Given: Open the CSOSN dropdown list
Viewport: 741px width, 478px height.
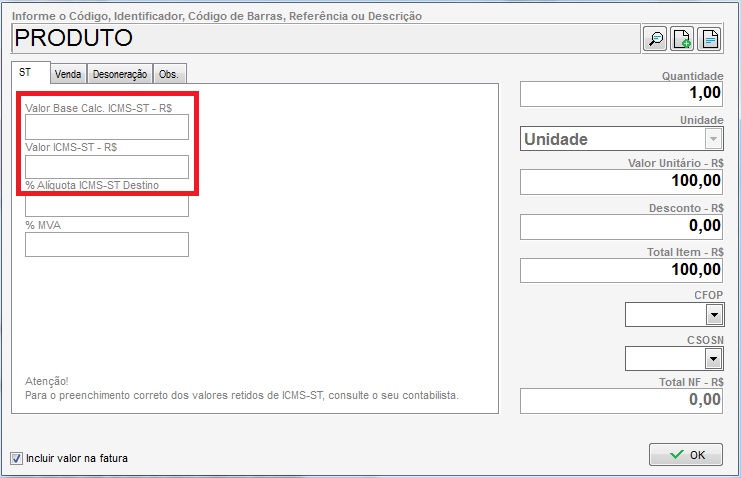Looking at the screenshot, I should pyautogui.click(x=713, y=358).
